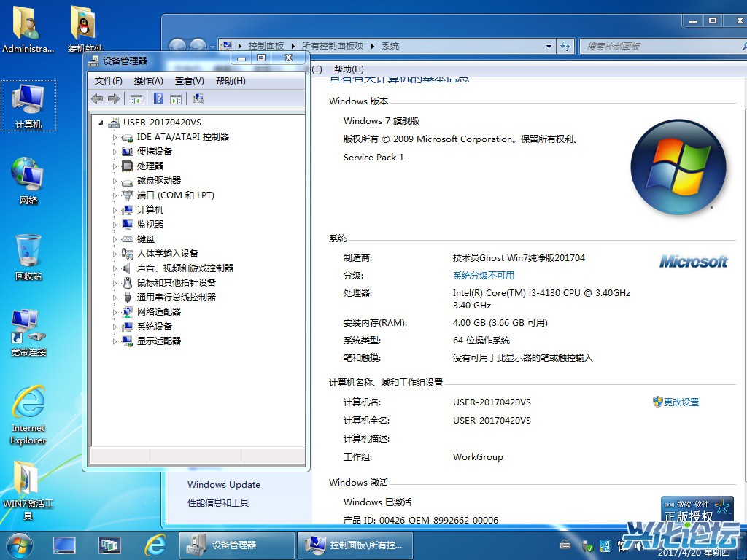The image size is (747, 560).
Task: Expand the 人体学输入设备 node
Action: pyautogui.click(x=115, y=254)
